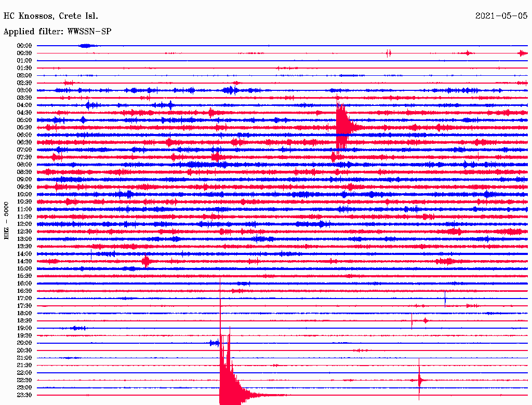The image size is (532, 405).
Task: Select the 01:00 time label
Action: pos(24,60)
